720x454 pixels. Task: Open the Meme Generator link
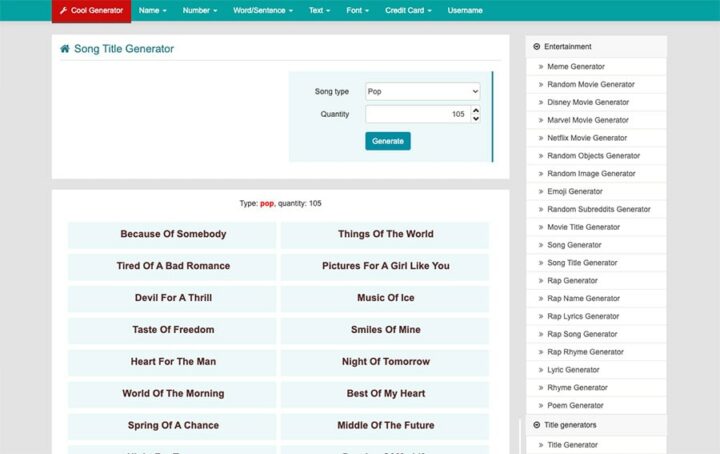(x=575, y=66)
